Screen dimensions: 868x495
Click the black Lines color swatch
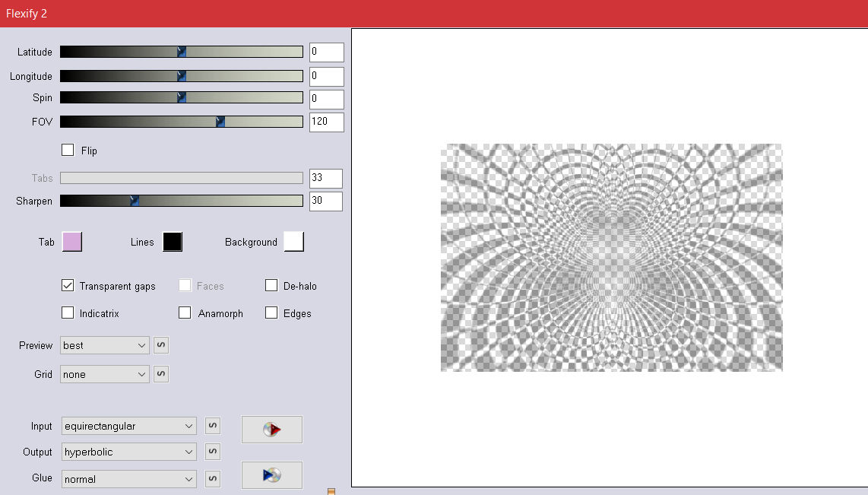coord(173,242)
